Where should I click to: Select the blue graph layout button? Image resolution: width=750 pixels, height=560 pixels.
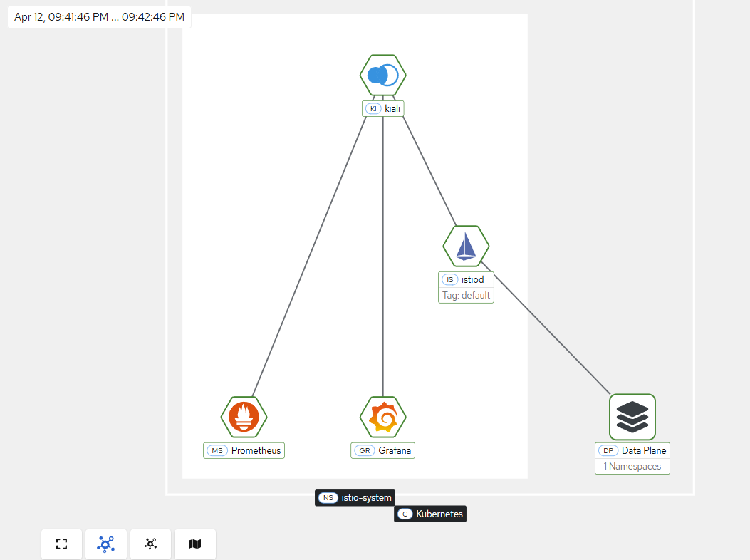coord(105,544)
